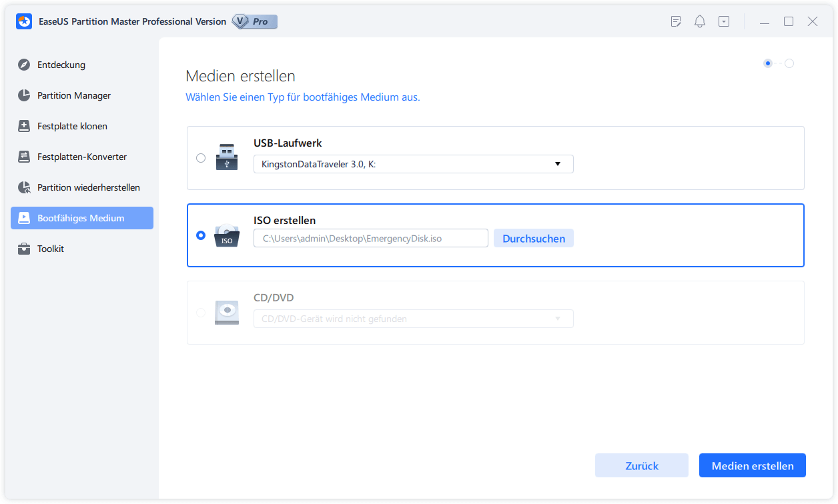The image size is (838, 504).
Task: Minimize the application window
Action: pos(765,22)
